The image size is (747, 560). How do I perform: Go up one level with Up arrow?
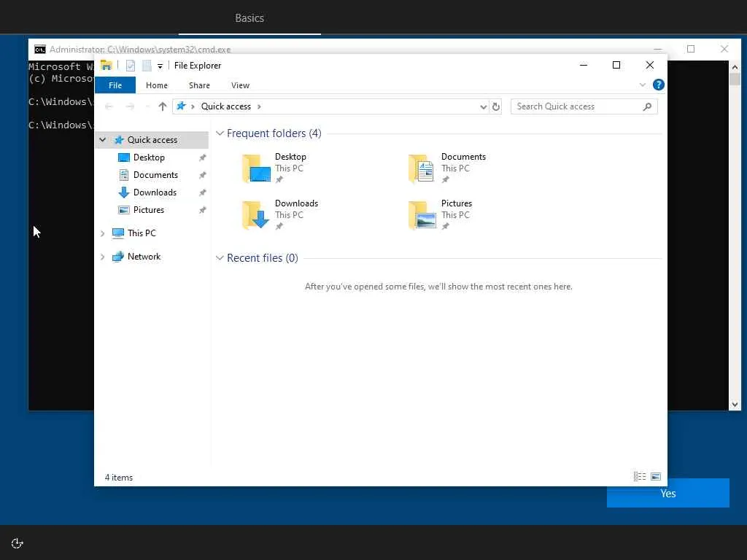(x=163, y=106)
